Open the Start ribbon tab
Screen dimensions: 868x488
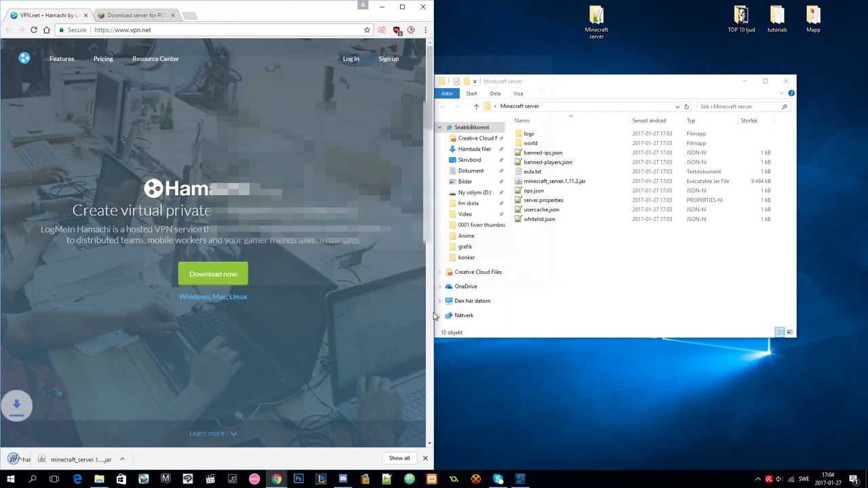pyautogui.click(x=471, y=94)
